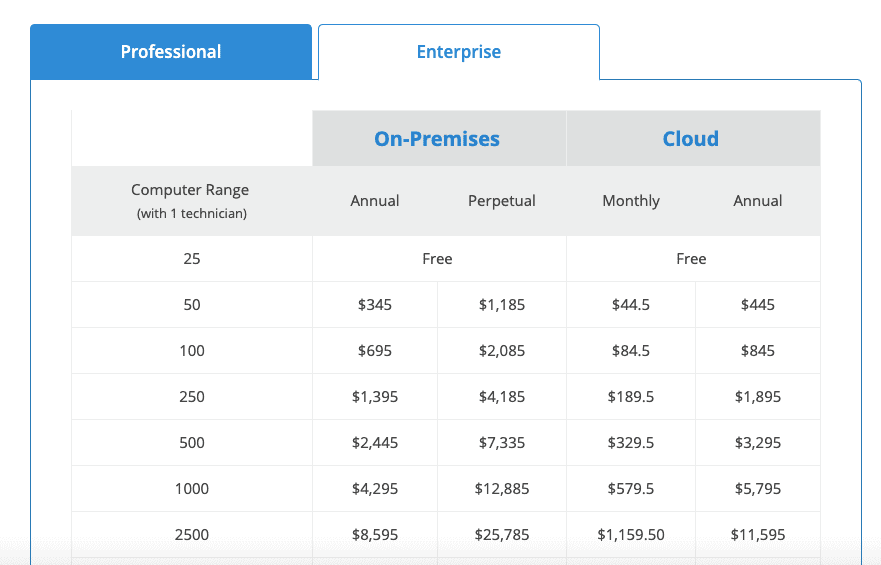Click the Perpetual subheader
This screenshot has height=565, width=881.
click(x=502, y=201)
